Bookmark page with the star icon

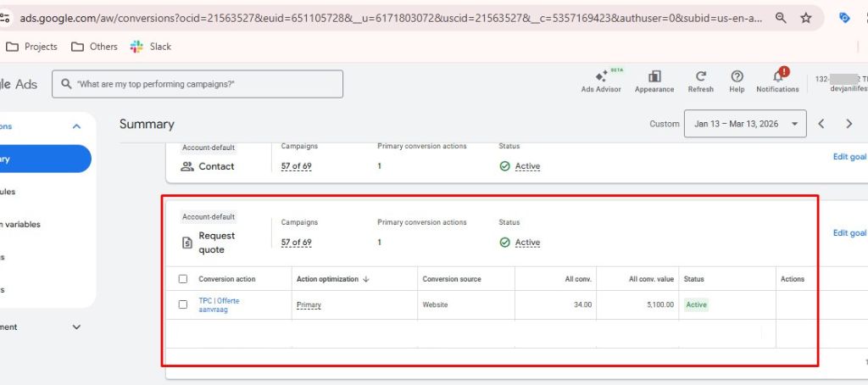click(805, 18)
